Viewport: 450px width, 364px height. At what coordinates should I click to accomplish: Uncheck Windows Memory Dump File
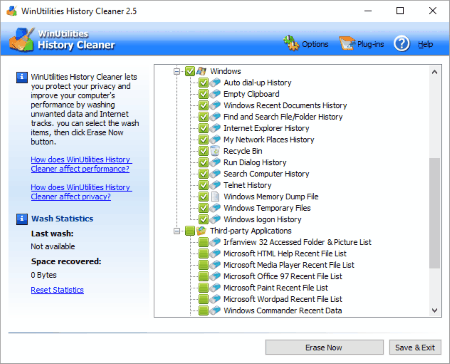point(203,196)
